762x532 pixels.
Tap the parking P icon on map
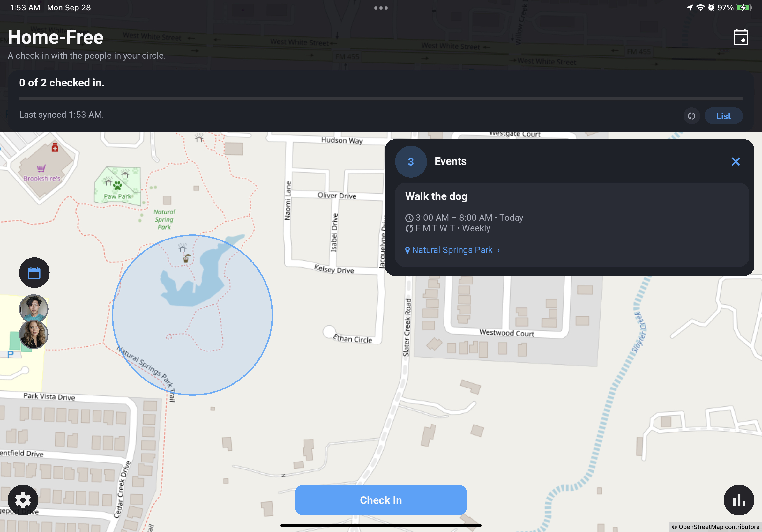10,355
